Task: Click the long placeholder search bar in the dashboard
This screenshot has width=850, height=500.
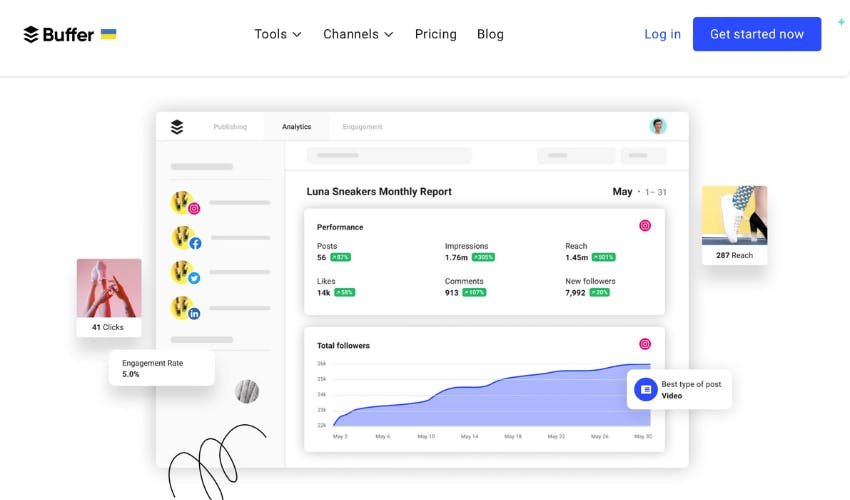Action: coord(389,156)
